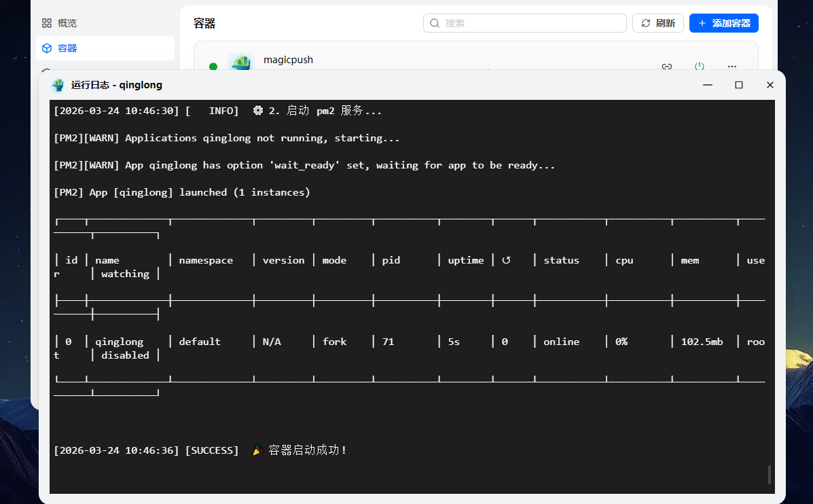Click the 容器启动成功 success log line

(200, 450)
